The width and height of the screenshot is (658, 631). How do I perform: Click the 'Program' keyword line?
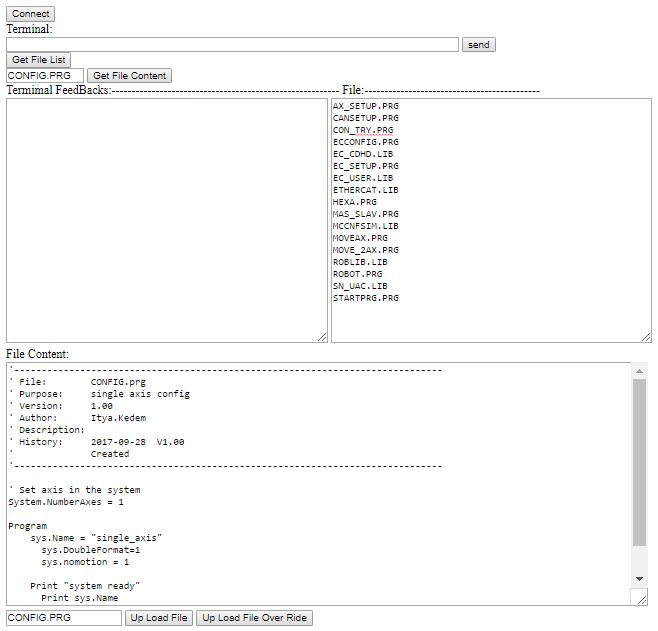tap(28, 526)
